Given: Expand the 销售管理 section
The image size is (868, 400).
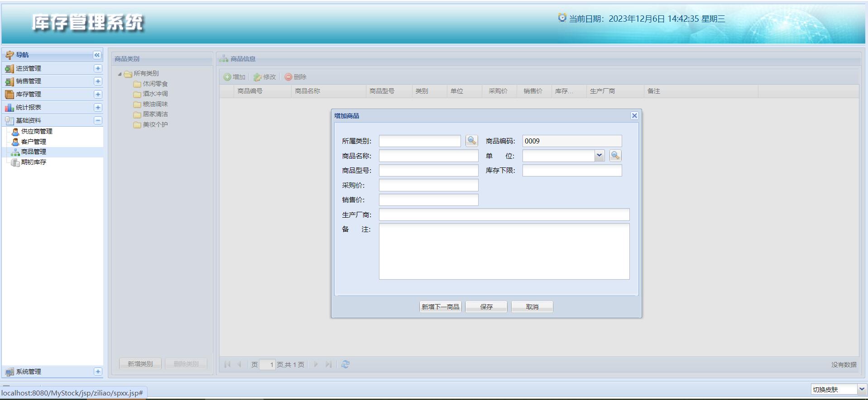Looking at the screenshot, I should [x=98, y=81].
